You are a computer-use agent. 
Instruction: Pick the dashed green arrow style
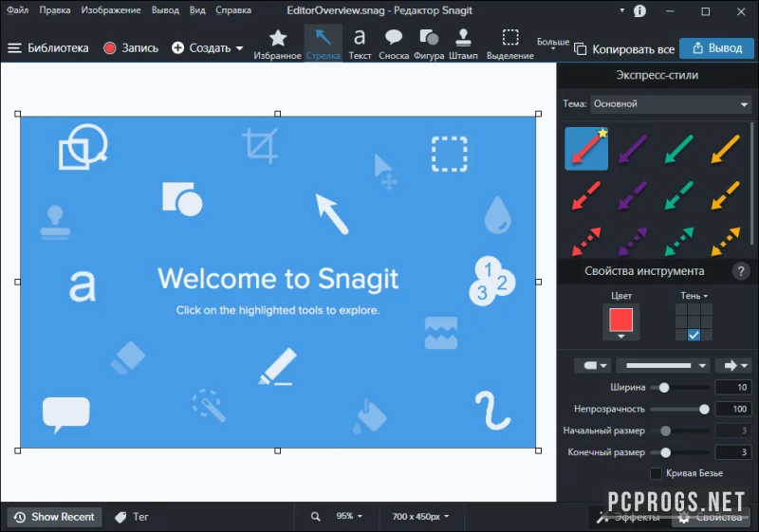pyautogui.click(x=679, y=195)
